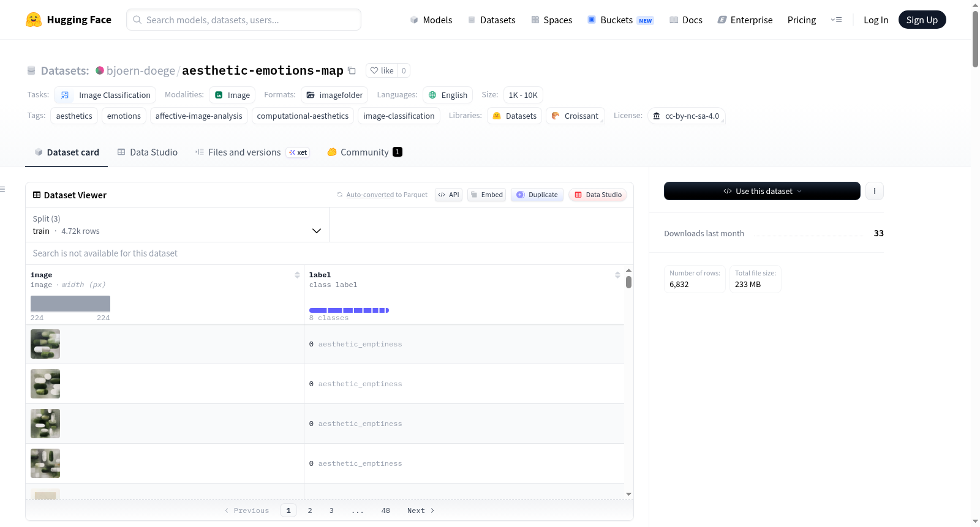
Task: Click the table vertical scrollbar handle
Action: pos(628,282)
